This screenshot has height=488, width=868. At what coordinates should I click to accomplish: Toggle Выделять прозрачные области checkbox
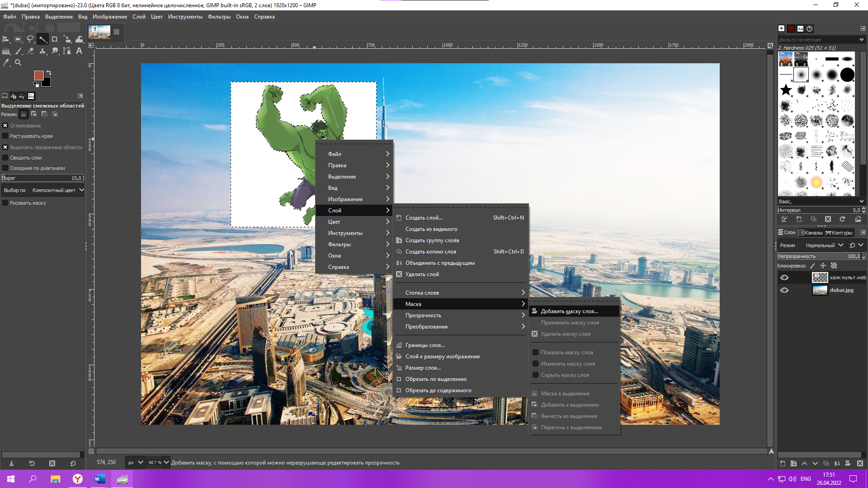(5, 147)
